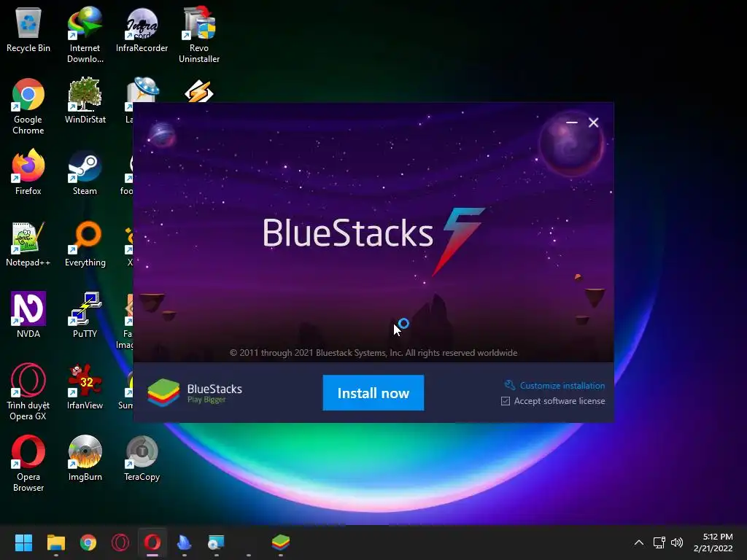This screenshot has height=560, width=747.
Task: Select the Winamp lightning bolt desktop icon
Action: point(199,91)
